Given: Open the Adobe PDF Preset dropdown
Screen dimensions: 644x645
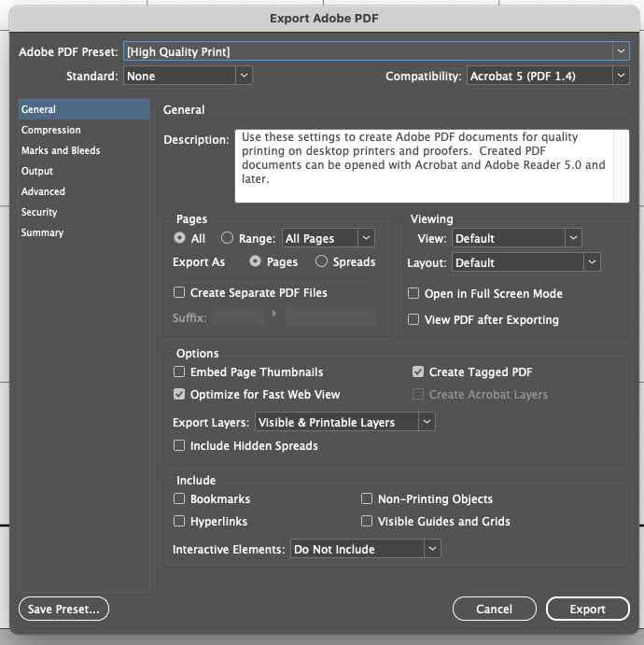Looking at the screenshot, I should click(376, 51).
